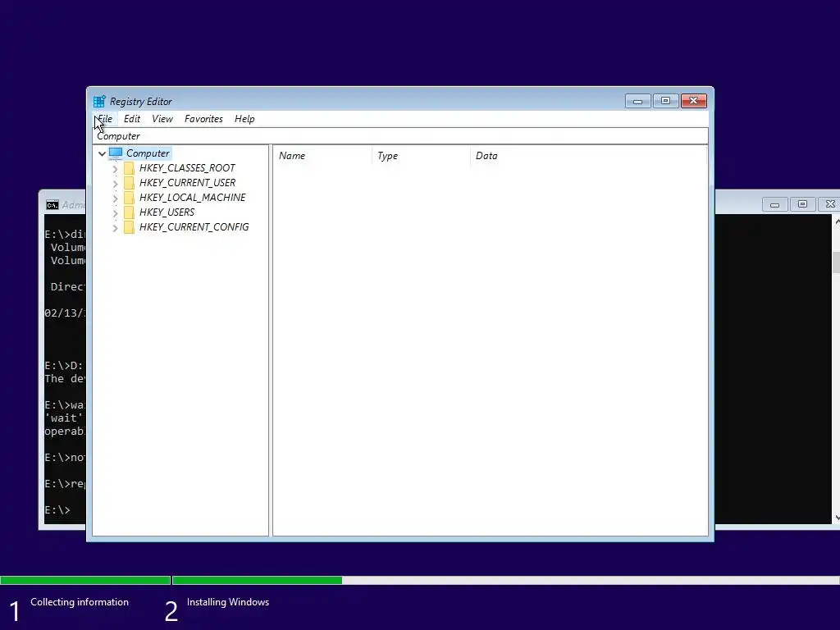Screen dimensions: 840x630
Task: Click the HKEY_CLASSES_ROOT folder icon
Action: pyautogui.click(x=129, y=168)
